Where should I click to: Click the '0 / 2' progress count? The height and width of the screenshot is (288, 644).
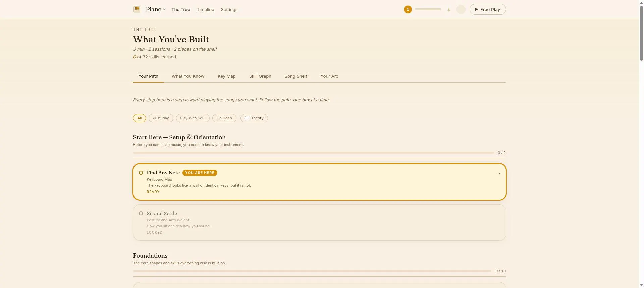click(x=502, y=153)
